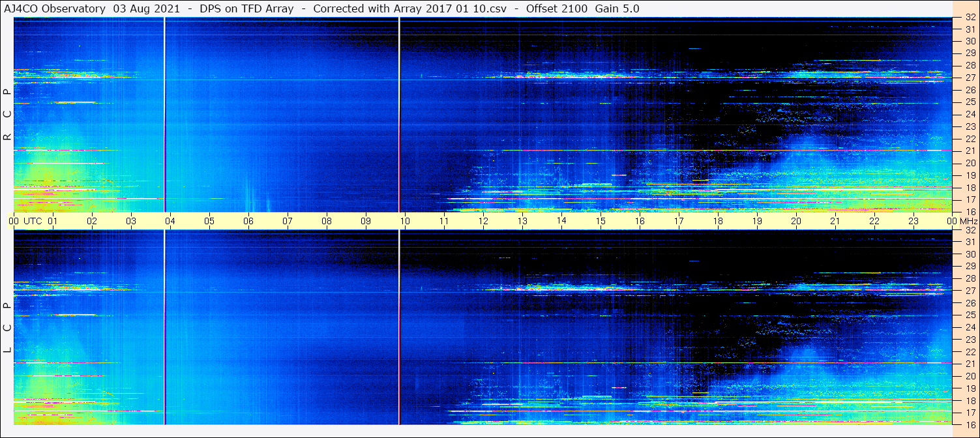Click the "18" MHz tick on the LCP frequency scale

(x=970, y=401)
